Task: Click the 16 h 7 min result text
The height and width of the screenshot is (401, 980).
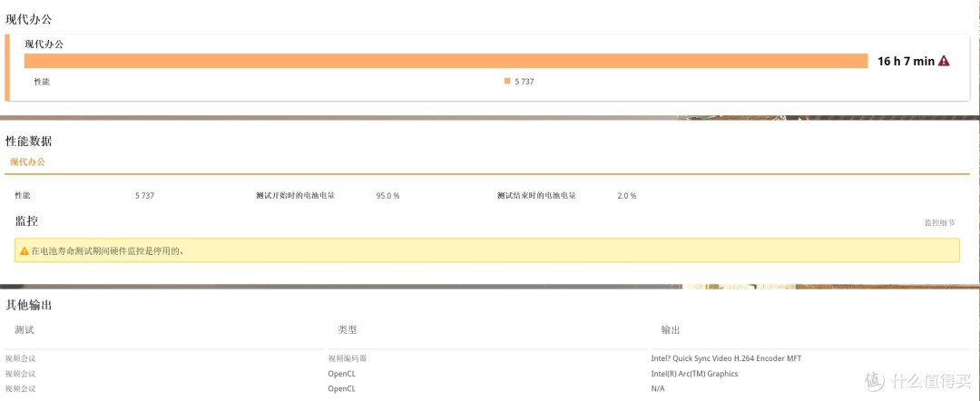Action: tap(906, 61)
